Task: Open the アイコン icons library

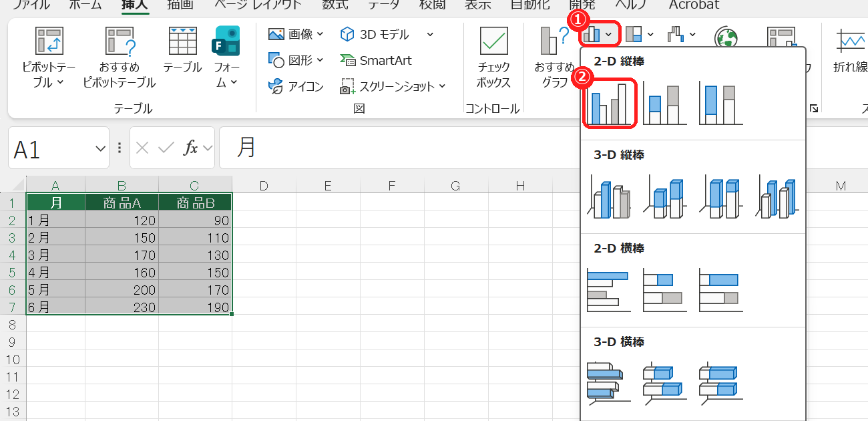Action: click(x=296, y=86)
